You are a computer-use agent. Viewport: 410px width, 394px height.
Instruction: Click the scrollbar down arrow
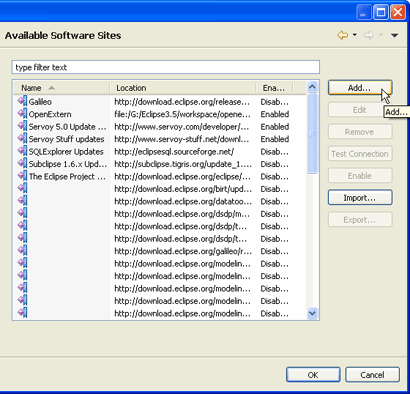[x=312, y=313]
